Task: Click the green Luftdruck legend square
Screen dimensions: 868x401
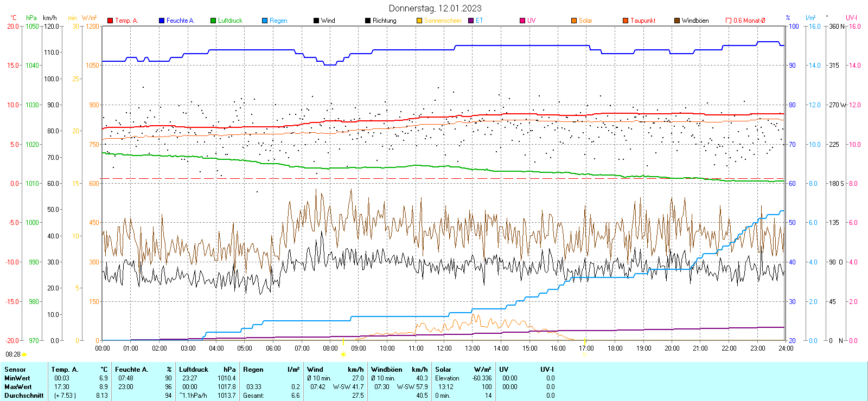Action: click(x=213, y=21)
